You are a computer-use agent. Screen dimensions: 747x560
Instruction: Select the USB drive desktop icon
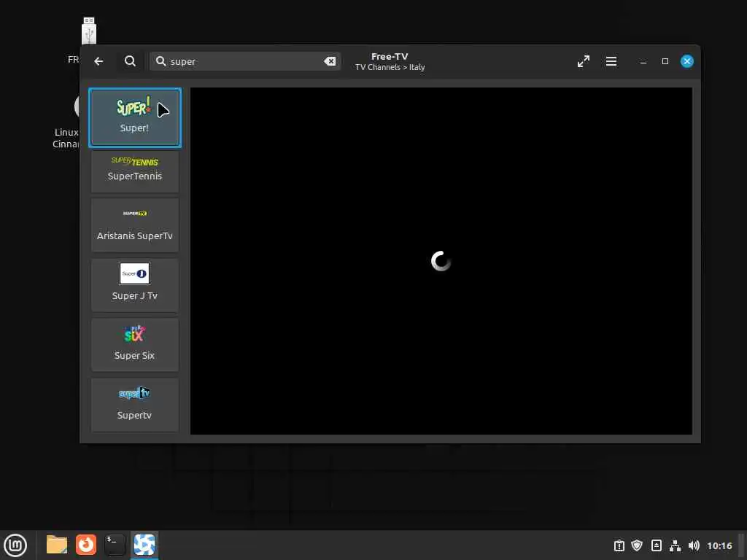pos(89,31)
